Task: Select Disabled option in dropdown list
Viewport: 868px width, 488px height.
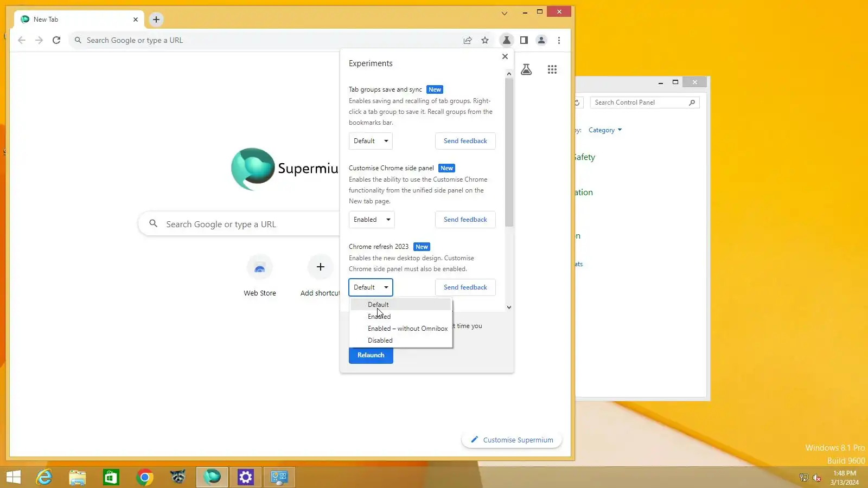Action: coord(401,341)
